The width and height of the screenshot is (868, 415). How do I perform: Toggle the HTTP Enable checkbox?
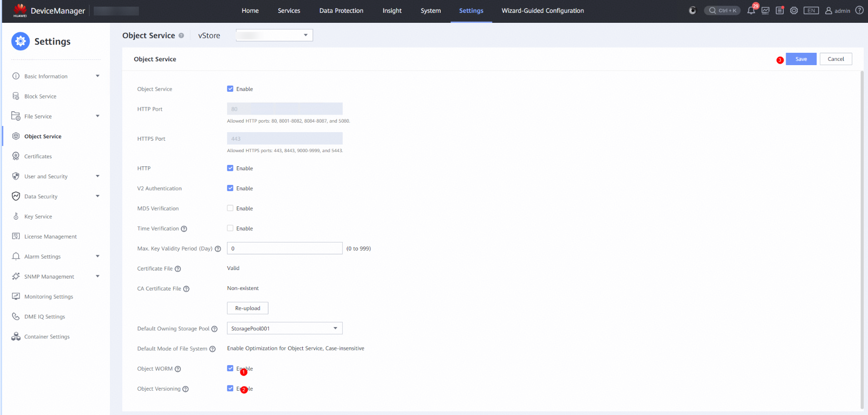coord(230,168)
